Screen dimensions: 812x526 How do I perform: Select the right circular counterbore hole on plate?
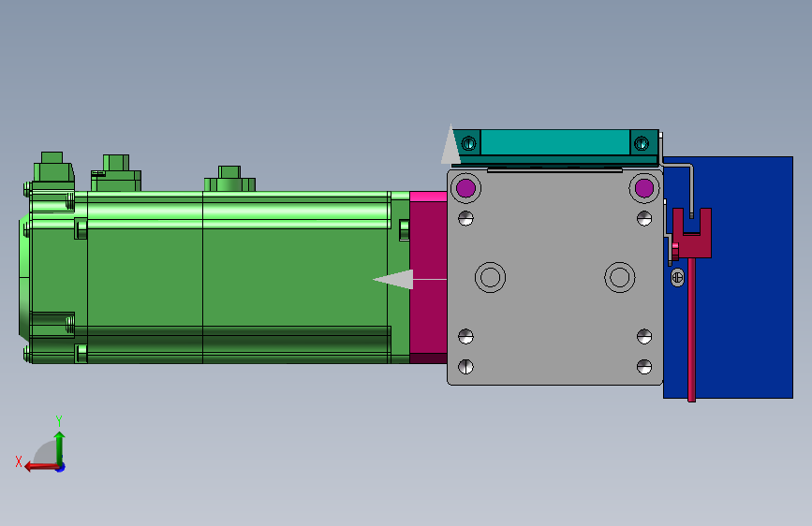coord(620,277)
